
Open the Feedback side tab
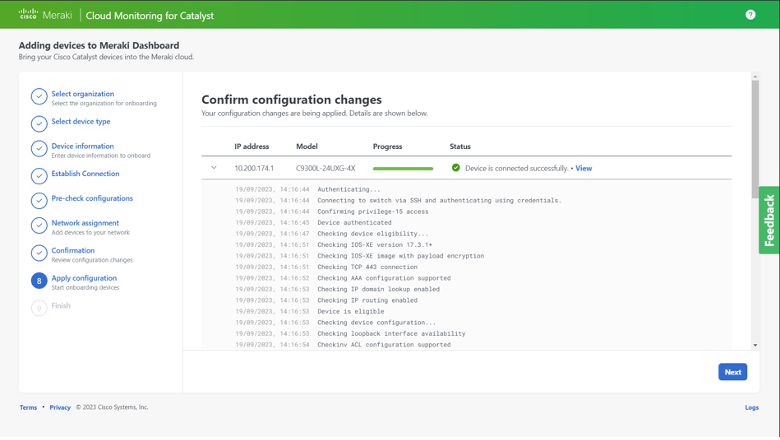(769, 220)
